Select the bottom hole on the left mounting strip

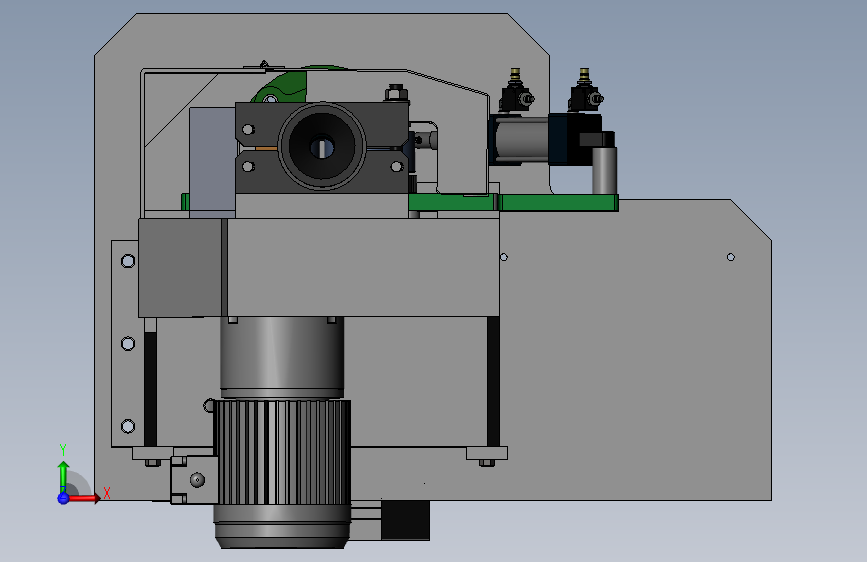[128, 426]
